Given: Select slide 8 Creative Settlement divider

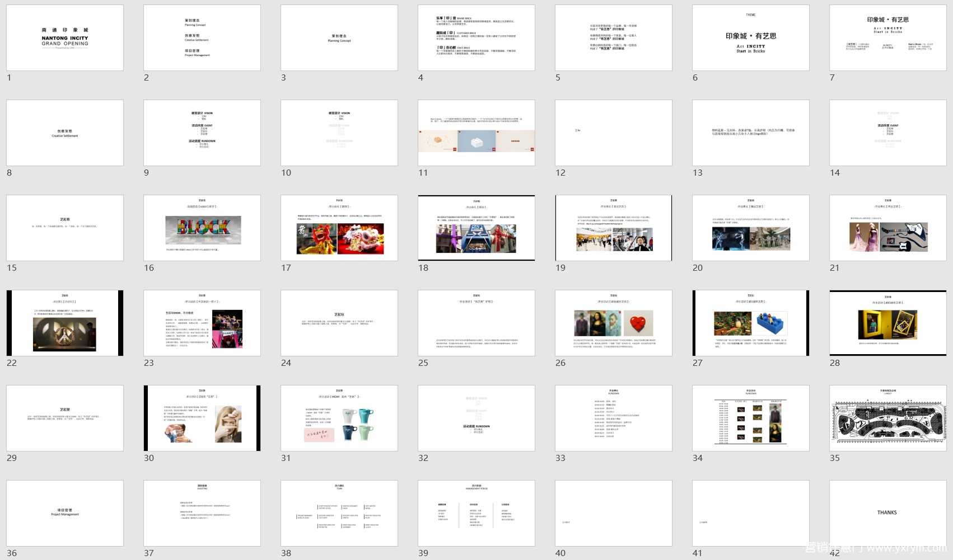Looking at the screenshot, I should 65,133.
